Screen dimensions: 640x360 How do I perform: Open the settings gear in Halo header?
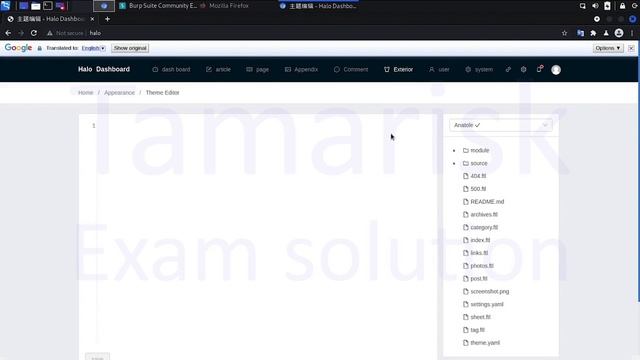524,69
